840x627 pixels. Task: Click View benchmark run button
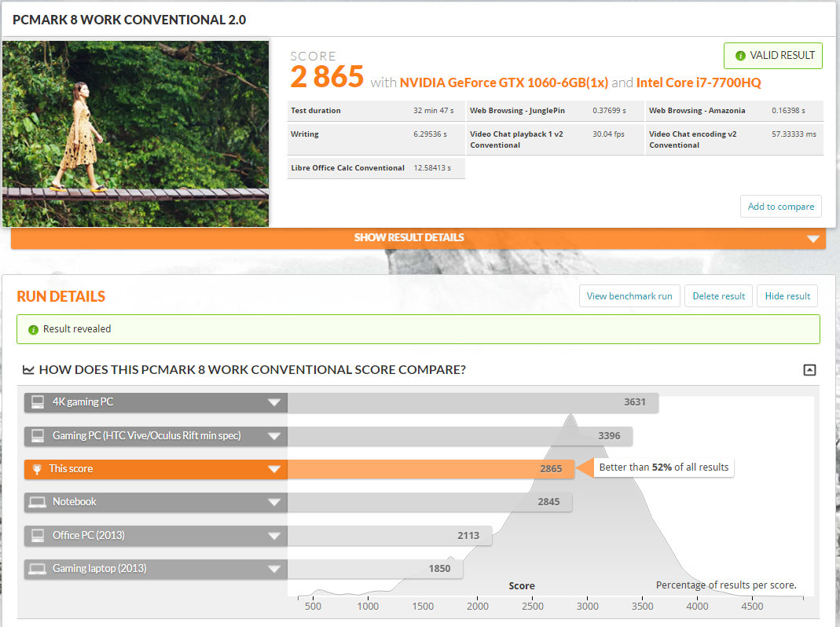pyautogui.click(x=629, y=296)
